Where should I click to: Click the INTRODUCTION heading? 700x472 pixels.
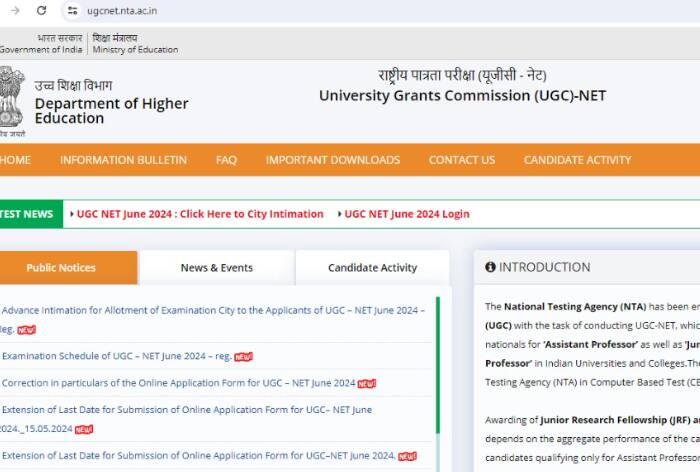[544, 267]
